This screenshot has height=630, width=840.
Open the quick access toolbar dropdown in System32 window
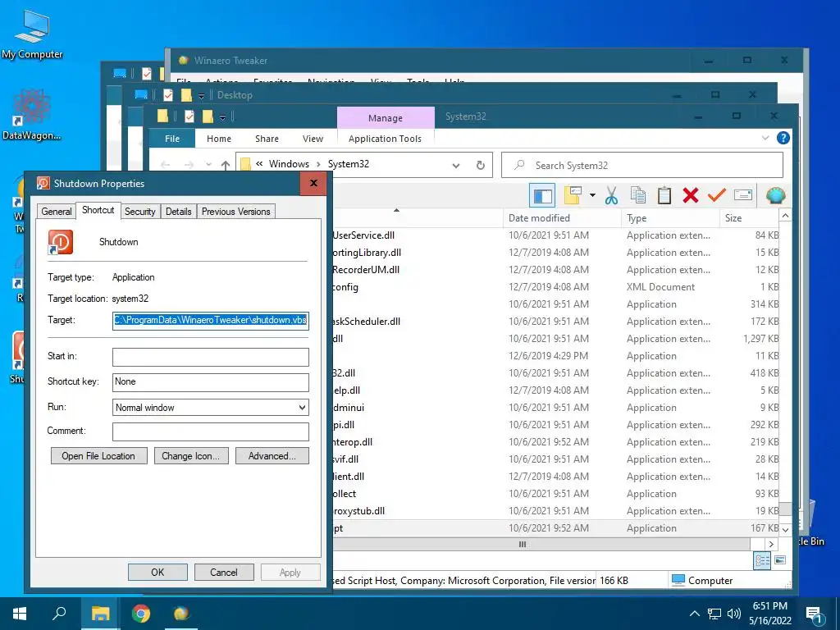pos(223,116)
